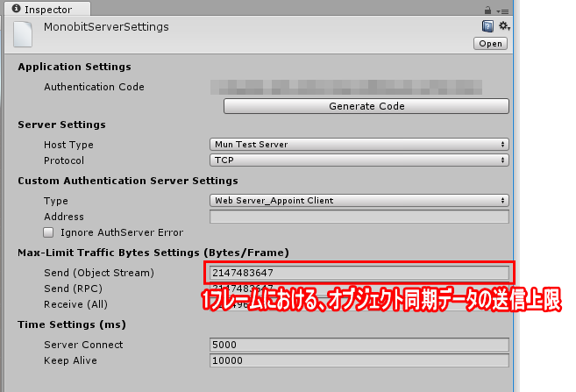Click the Receive (All) label
Screen dimensions: 576x392
[75, 304]
